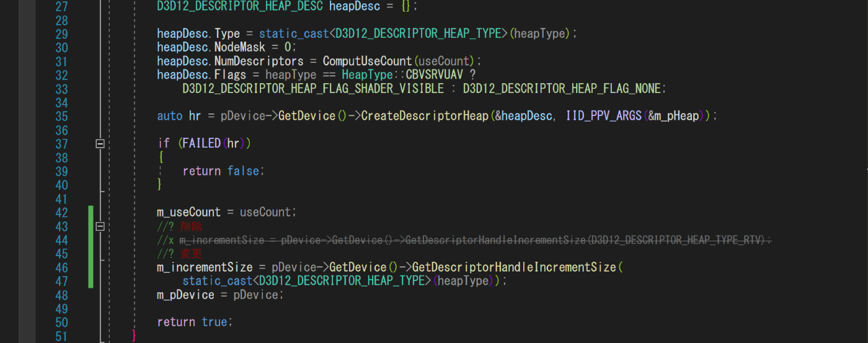Click line number 46 in gutter

[x=61, y=267]
